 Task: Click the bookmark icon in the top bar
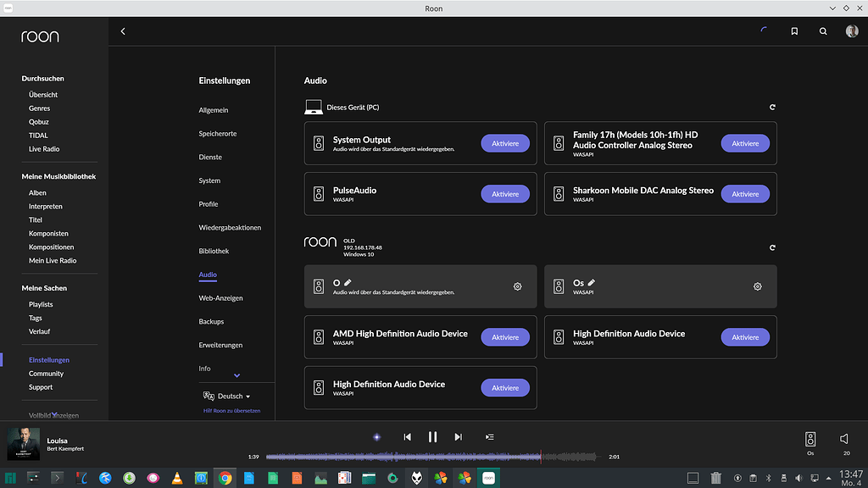tap(794, 31)
